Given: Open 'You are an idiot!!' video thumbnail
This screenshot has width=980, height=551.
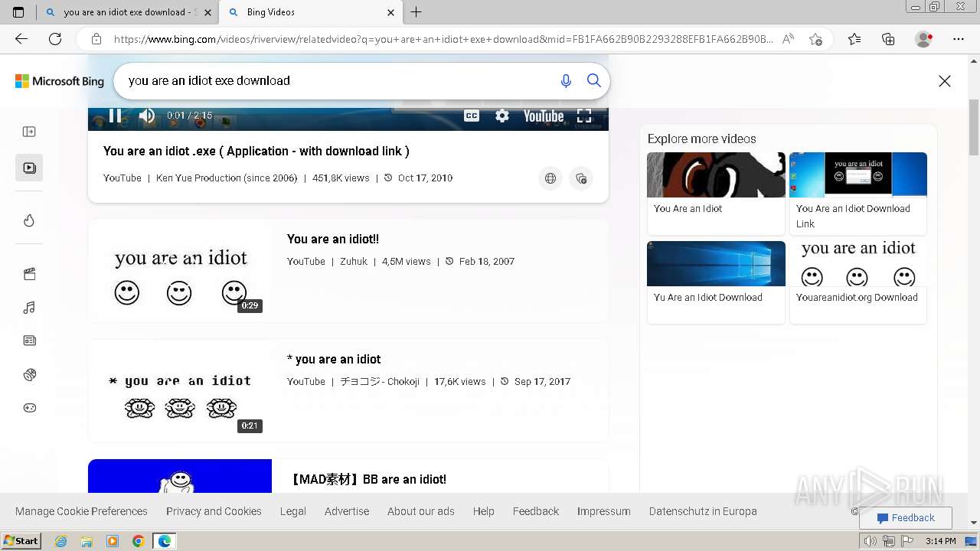Looking at the screenshot, I should coord(180,271).
